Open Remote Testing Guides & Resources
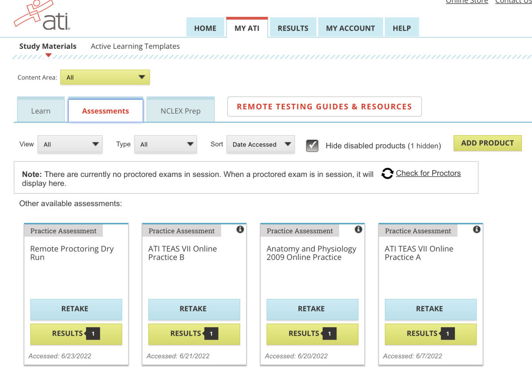This screenshot has width=532, height=392. 325,106
